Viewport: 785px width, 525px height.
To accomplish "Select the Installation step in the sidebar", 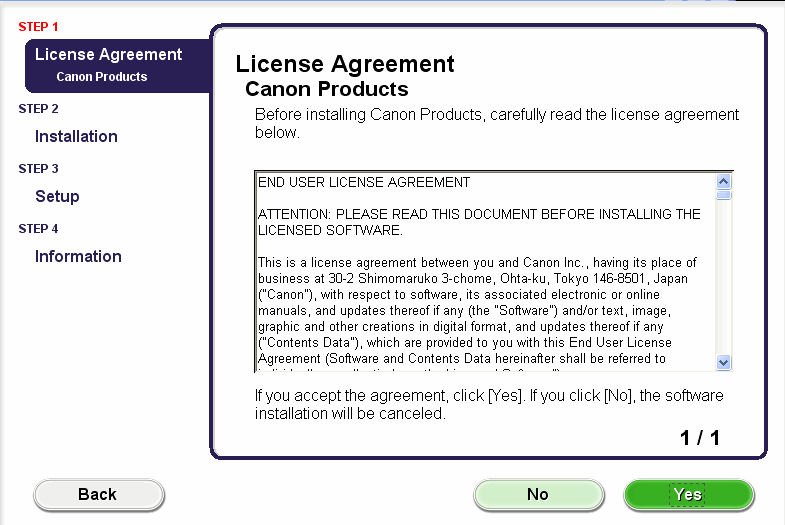I will coord(76,136).
